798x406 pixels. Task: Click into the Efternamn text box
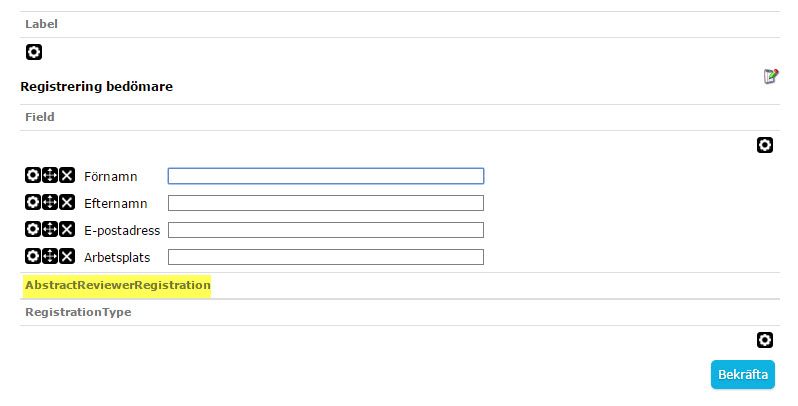pyautogui.click(x=326, y=203)
